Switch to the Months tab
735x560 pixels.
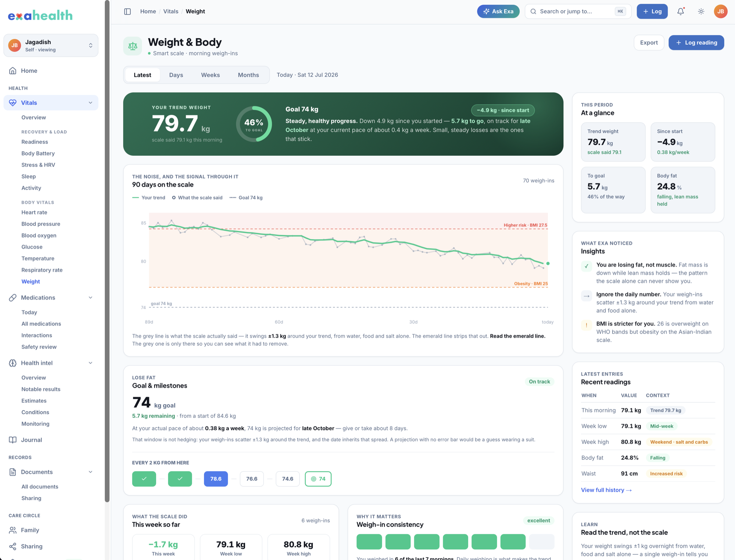(x=248, y=75)
